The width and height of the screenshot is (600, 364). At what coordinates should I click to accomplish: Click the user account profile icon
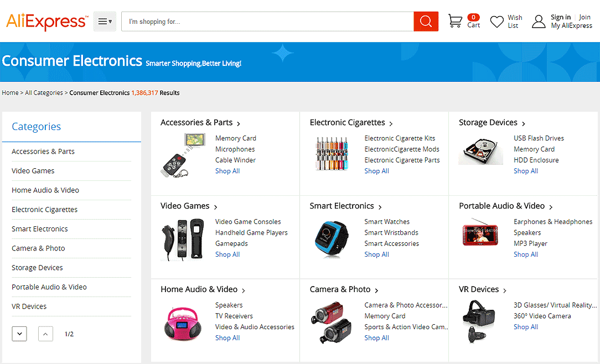(539, 22)
